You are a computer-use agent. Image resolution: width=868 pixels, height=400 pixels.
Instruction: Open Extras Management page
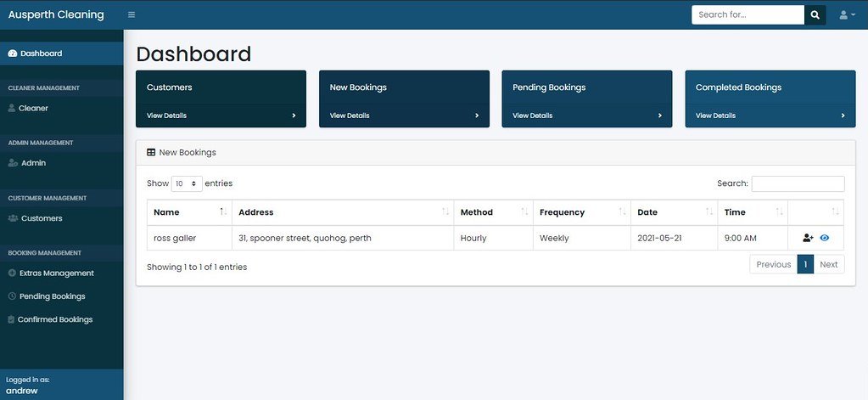[57, 273]
